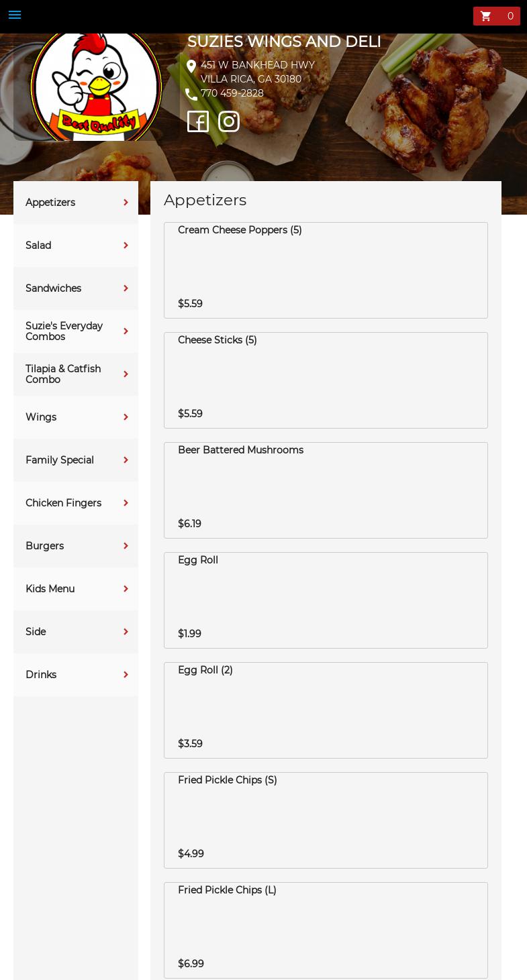This screenshot has height=980, width=527.
Task: Expand the Burgers category arrow
Action: coord(126,546)
